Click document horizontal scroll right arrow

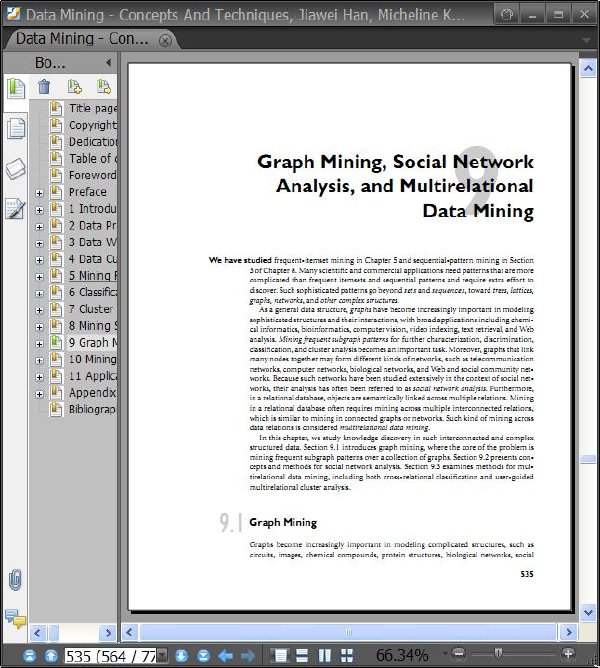[x=568, y=632]
